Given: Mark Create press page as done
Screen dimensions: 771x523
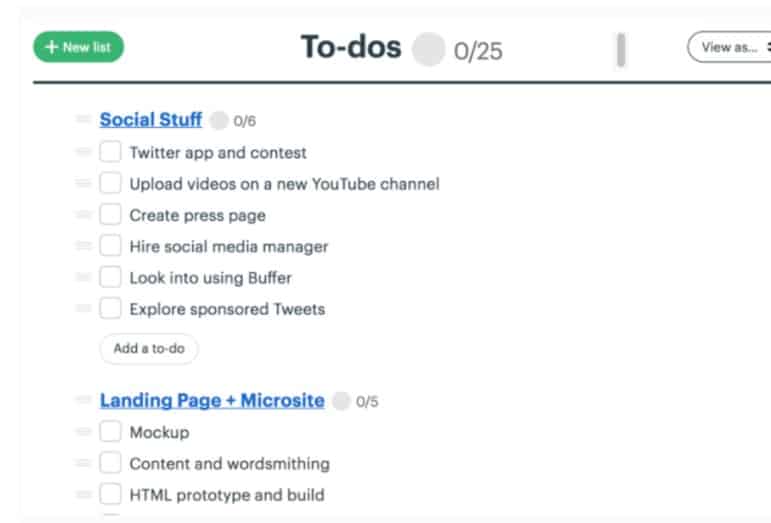Looking at the screenshot, I should (110, 214).
